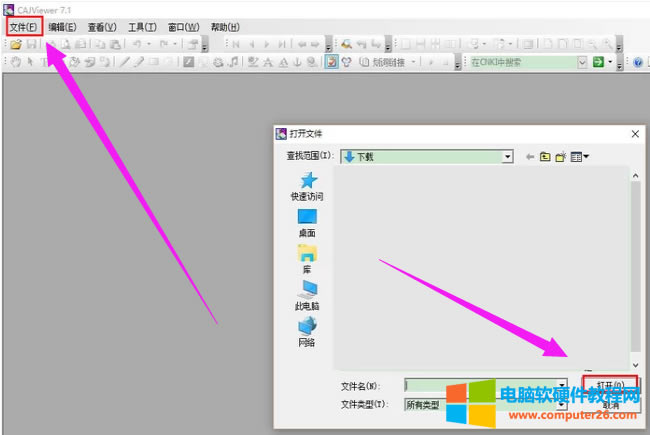Click the open folder toolbar icon
The width and height of the screenshot is (650, 435).
tap(16, 45)
